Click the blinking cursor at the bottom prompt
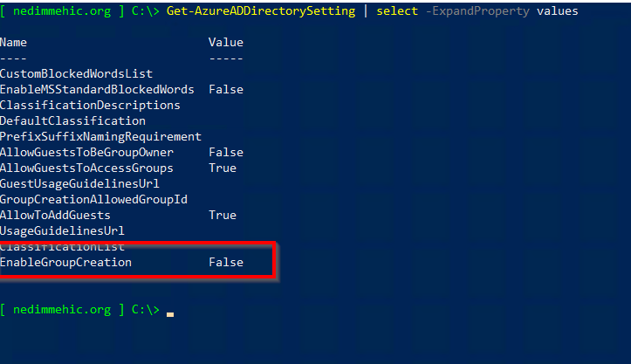 point(170,312)
